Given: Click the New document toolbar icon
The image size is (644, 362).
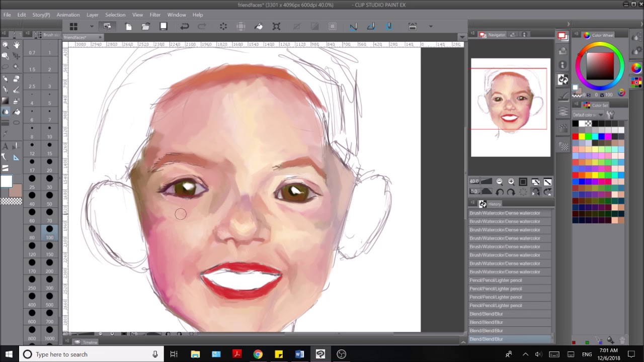Looking at the screenshot, I should pyautogui.click(x=128, y=26).
